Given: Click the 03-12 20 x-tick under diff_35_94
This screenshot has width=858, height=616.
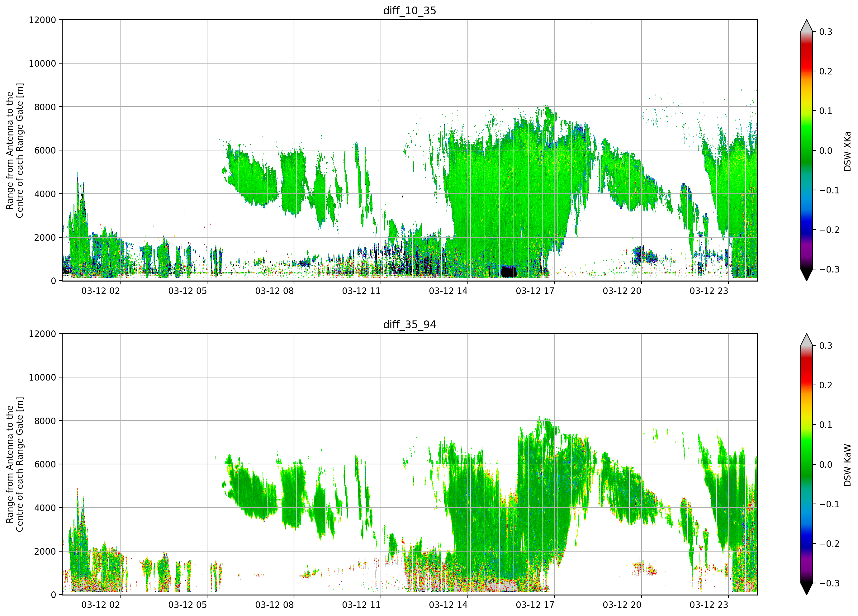Looking at the screenshot, I should tap(622, 605).
